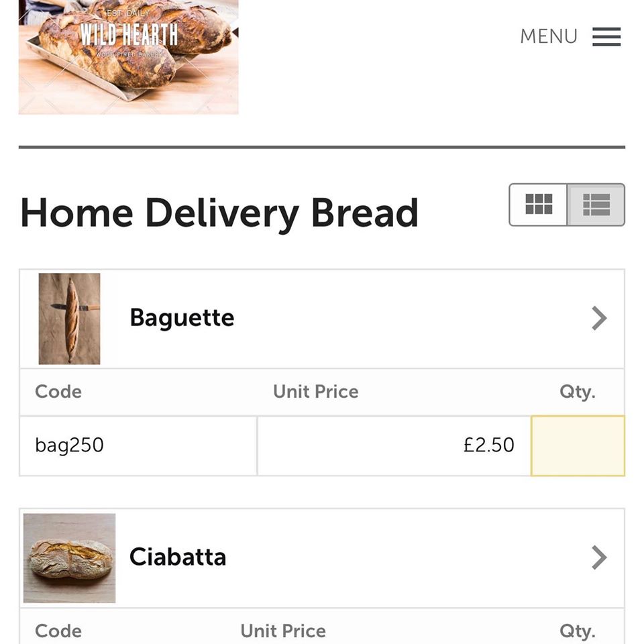Click the Baguette Qty. column header
The width and height of the screenshot is (644, 644).
coord(577,392)
